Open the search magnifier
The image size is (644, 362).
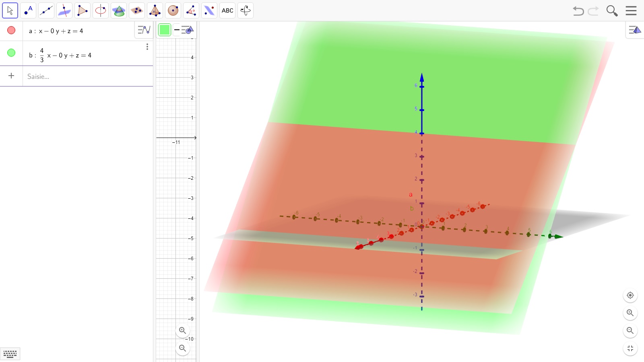coord(612,11)
